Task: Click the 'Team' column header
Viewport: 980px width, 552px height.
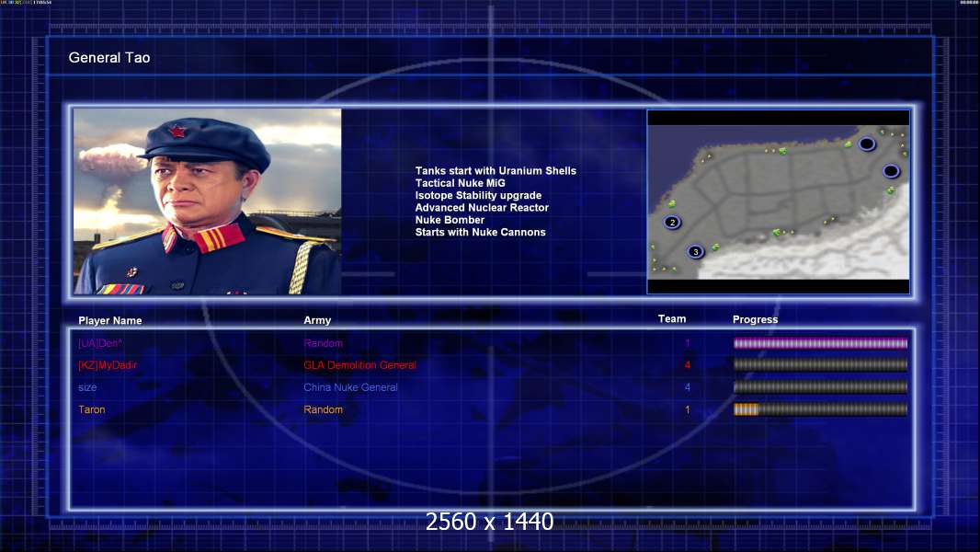Action: pyautogui.click(x=672, y=319)
